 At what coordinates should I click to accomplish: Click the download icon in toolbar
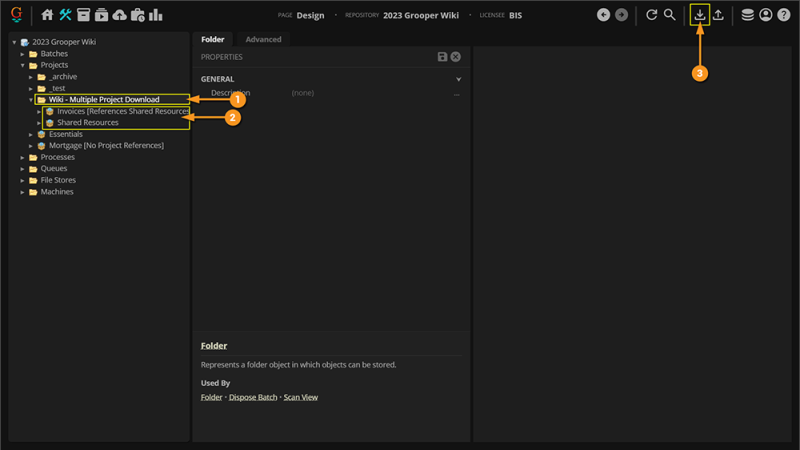[700, 15]
